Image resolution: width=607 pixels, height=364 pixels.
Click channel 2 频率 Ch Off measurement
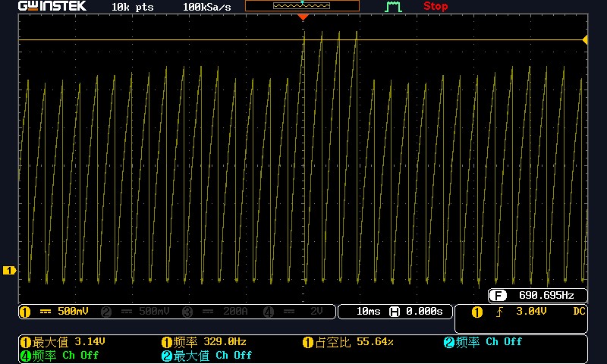coord(483,342)
